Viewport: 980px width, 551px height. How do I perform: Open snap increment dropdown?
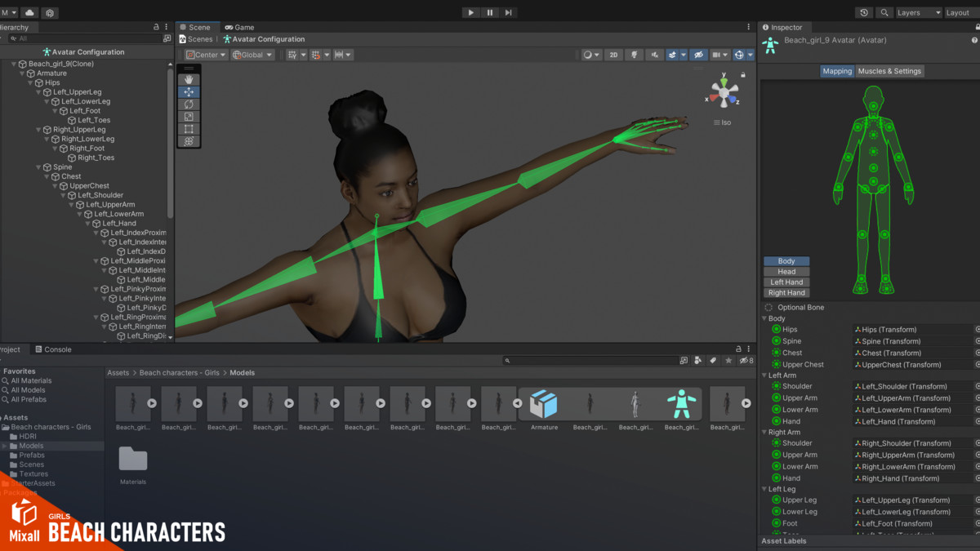tap(343, 55)
